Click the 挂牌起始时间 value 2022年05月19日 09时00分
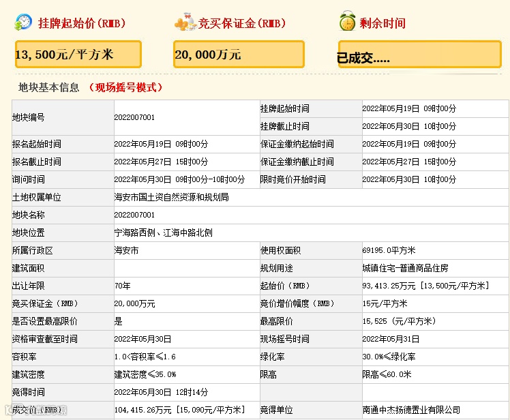 [x=409, y=108]
